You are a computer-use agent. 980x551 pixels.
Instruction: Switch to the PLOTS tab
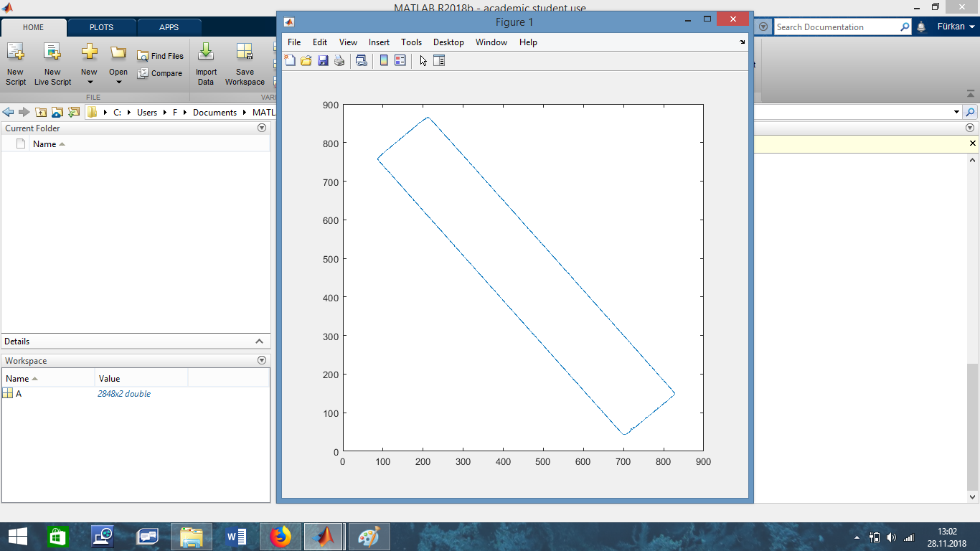point(101,27)
